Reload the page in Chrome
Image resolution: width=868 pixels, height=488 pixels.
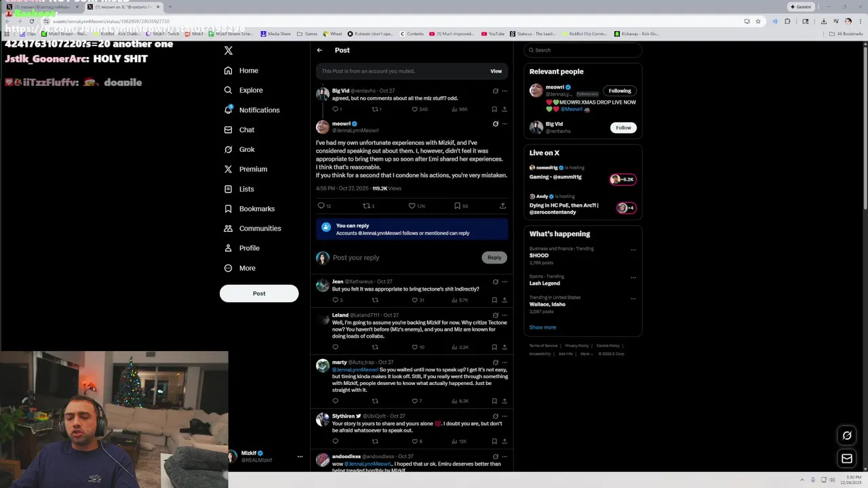click(31, 21)
